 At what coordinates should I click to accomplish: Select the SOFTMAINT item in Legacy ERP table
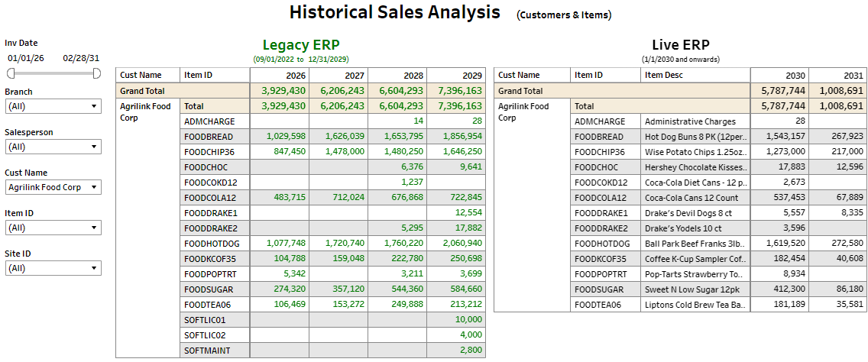click(x=207, y=351)
